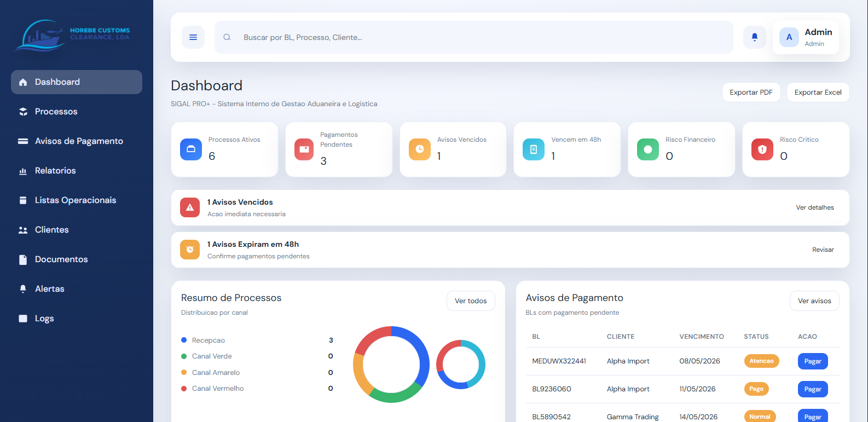
Task: Click Revisar on the 48h expiry alert
Action: point(823,250)
